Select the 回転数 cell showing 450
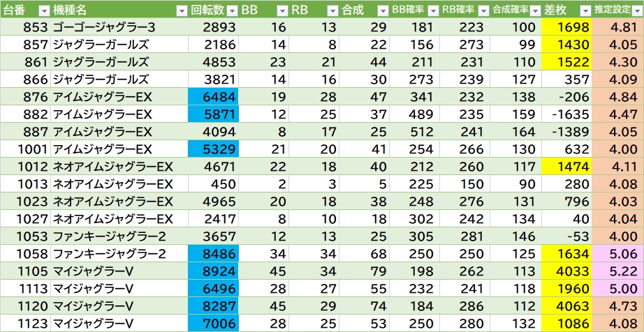This screenshot has height=332, width=644. click(x=214, y=183)
